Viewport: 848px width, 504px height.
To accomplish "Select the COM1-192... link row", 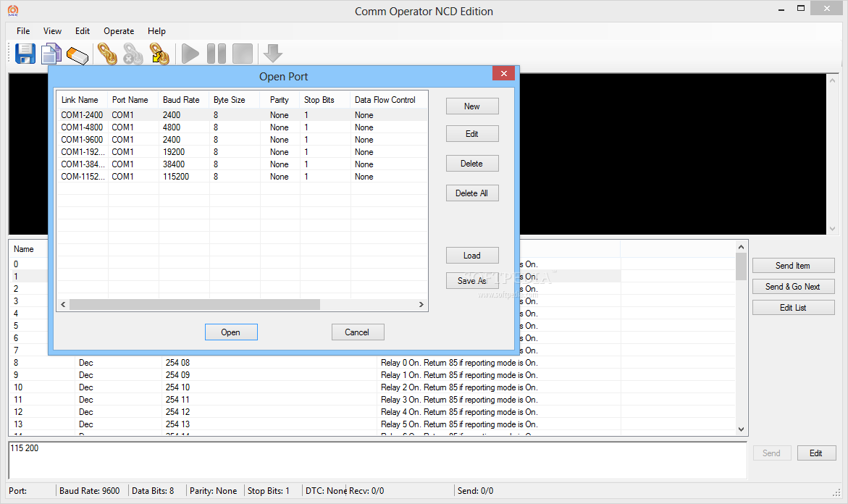I will (242, 152).
